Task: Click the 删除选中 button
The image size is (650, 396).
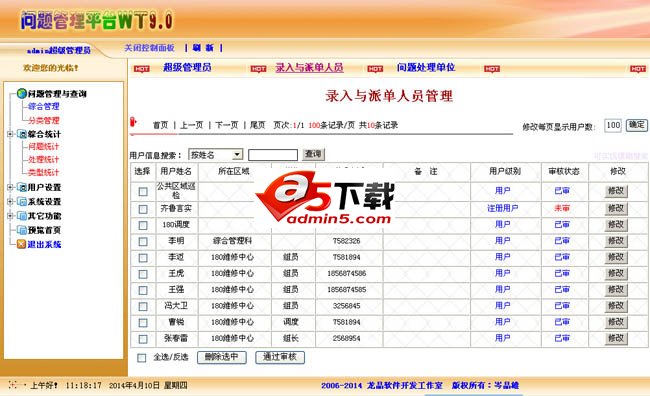Action: pos(222,357)
